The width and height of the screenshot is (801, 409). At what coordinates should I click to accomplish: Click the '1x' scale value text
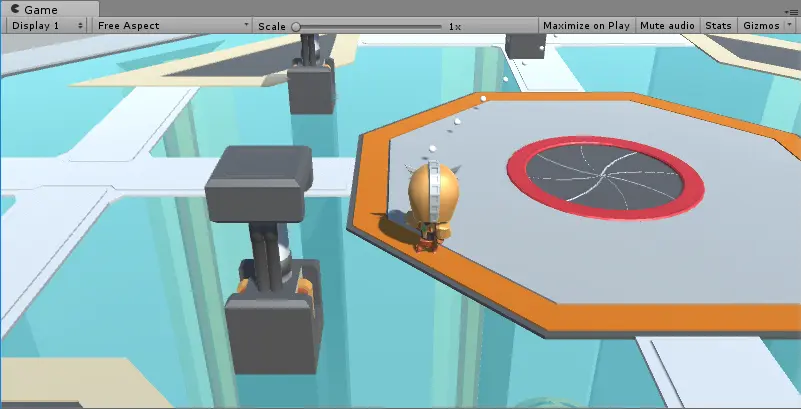[x=455, y=27]
